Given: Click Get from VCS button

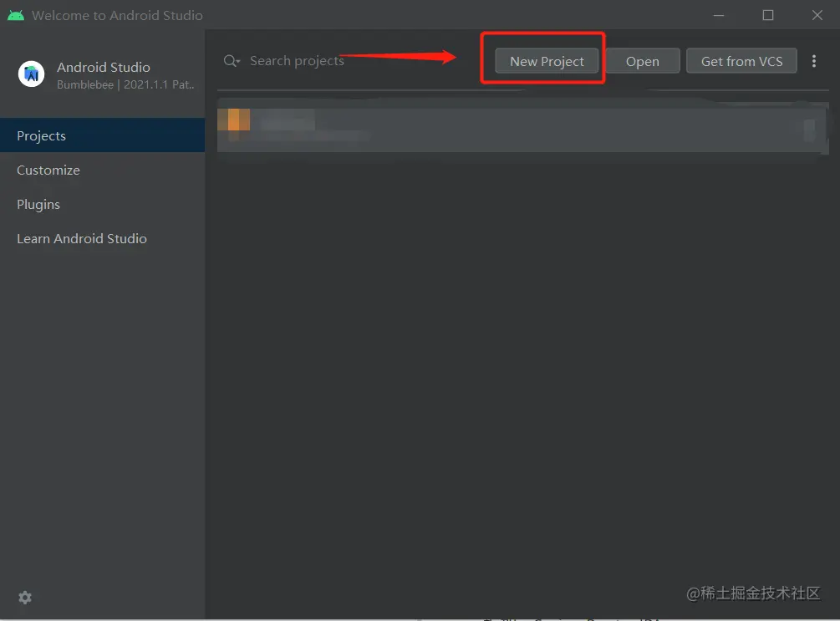Looking at the screenshot, I should 741,61.
